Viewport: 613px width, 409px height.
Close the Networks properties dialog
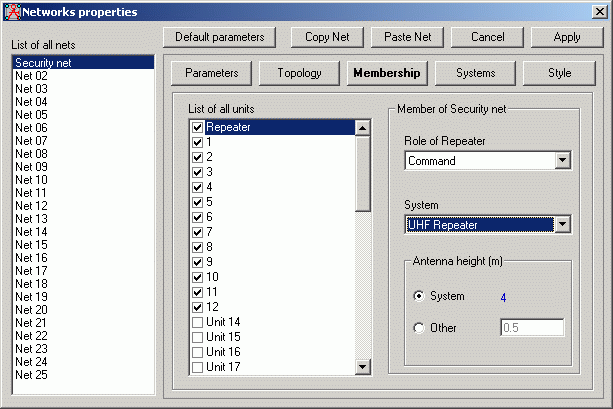point(597,11)
